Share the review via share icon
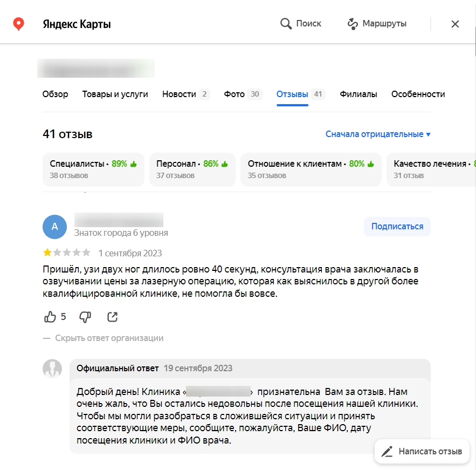The image size is (476, 470). pyautogui.click(x=112, y=317)
